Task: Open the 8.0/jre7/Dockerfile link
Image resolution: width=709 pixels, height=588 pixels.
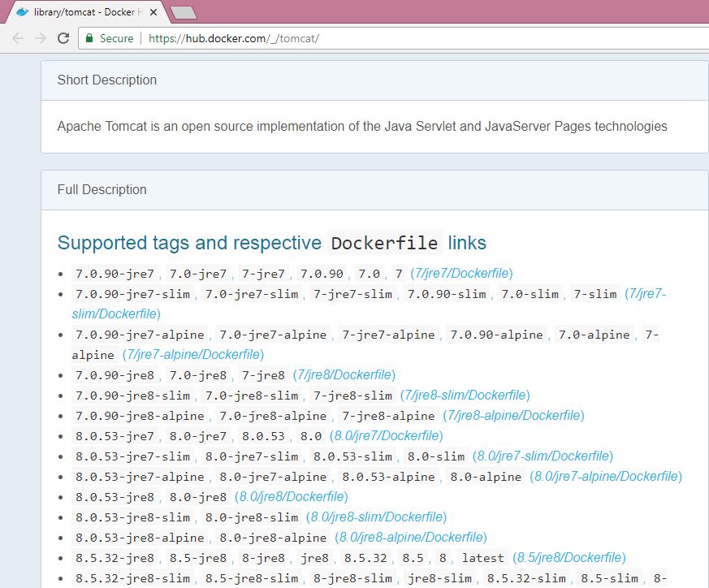Action: (x=386, y=435)
